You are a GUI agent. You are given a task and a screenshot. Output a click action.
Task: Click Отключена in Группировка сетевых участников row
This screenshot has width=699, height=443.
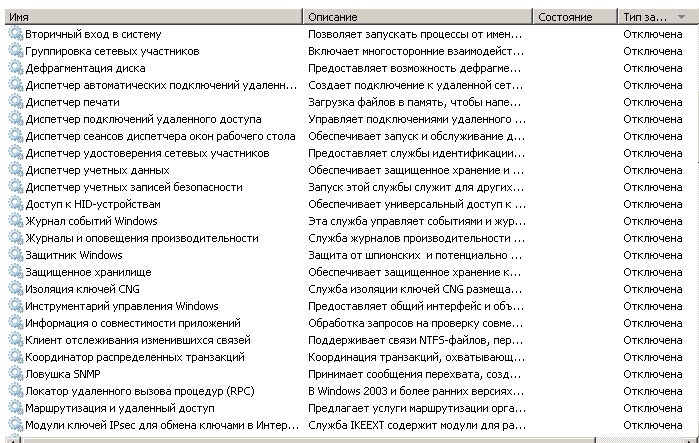(x=653, y=51)
